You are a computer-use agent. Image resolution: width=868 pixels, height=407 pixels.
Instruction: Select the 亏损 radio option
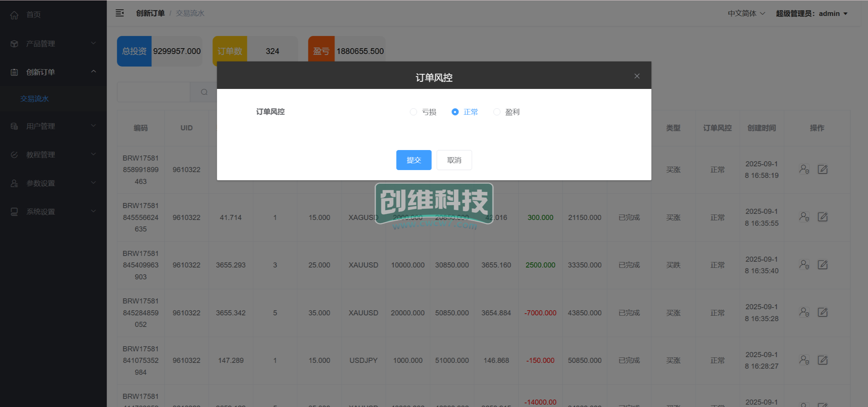click(x=413, y=112)
